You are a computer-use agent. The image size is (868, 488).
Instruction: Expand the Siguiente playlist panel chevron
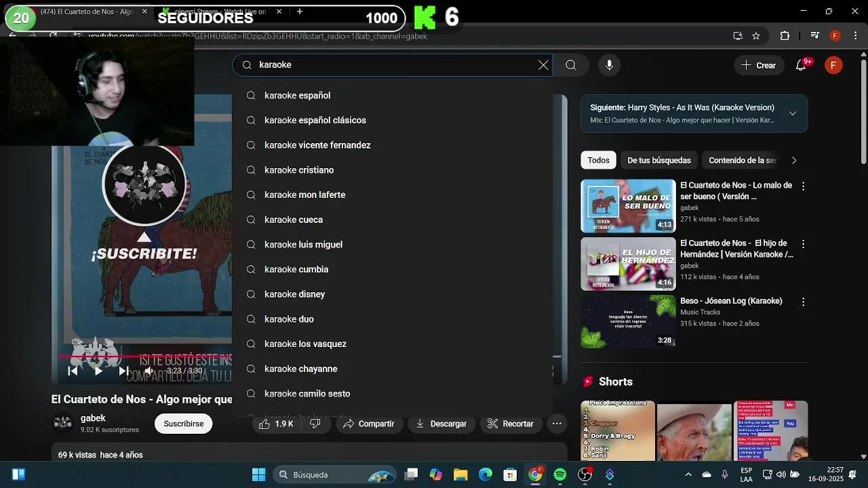792,113
